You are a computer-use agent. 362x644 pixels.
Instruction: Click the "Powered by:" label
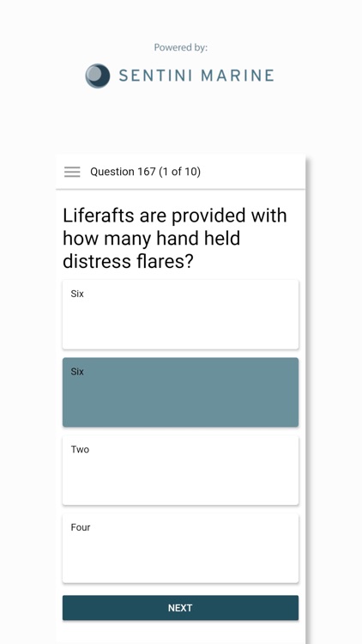[x=181, y=47]
